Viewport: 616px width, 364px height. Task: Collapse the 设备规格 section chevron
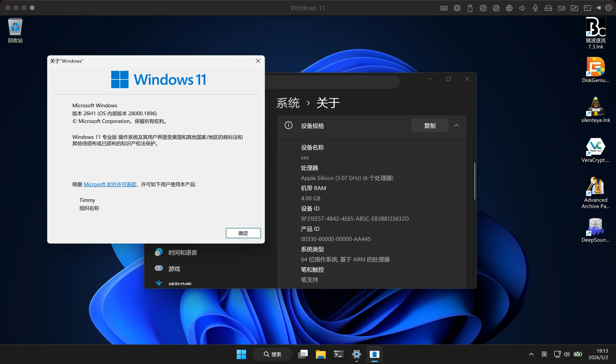(456, 126)
